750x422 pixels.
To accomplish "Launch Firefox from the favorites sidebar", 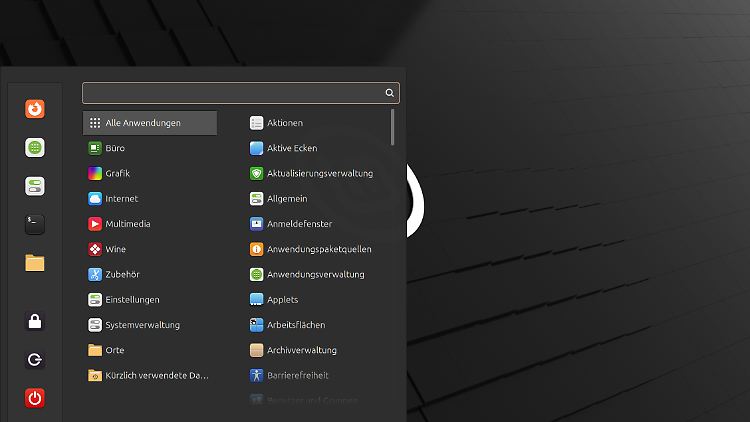I will (x=35, y=109).
